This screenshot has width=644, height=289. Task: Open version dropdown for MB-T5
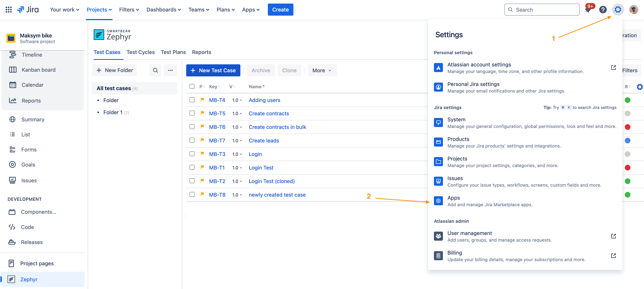(237, 114)
